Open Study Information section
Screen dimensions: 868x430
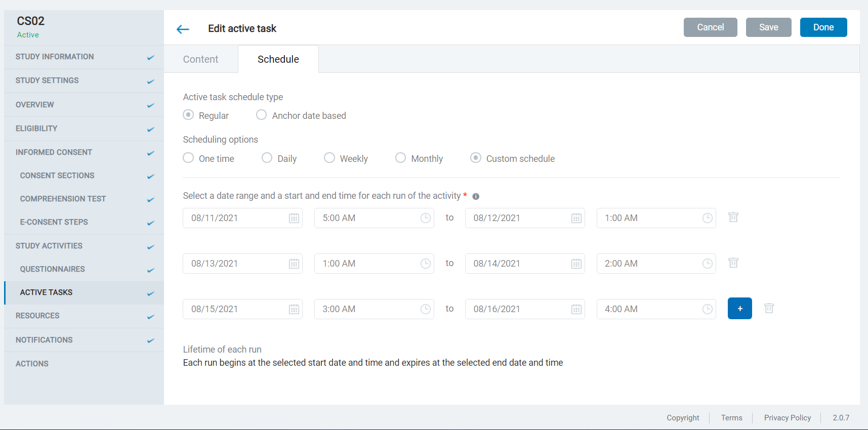pyautogui.click(x=84, y=57)
